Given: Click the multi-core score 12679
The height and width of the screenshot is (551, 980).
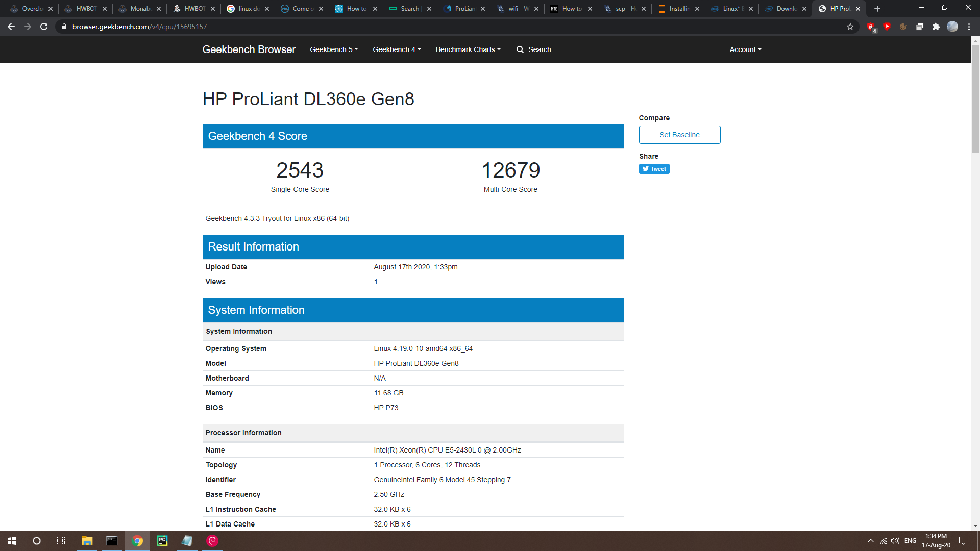Looking at the screenshot, I should pos(510,170).
